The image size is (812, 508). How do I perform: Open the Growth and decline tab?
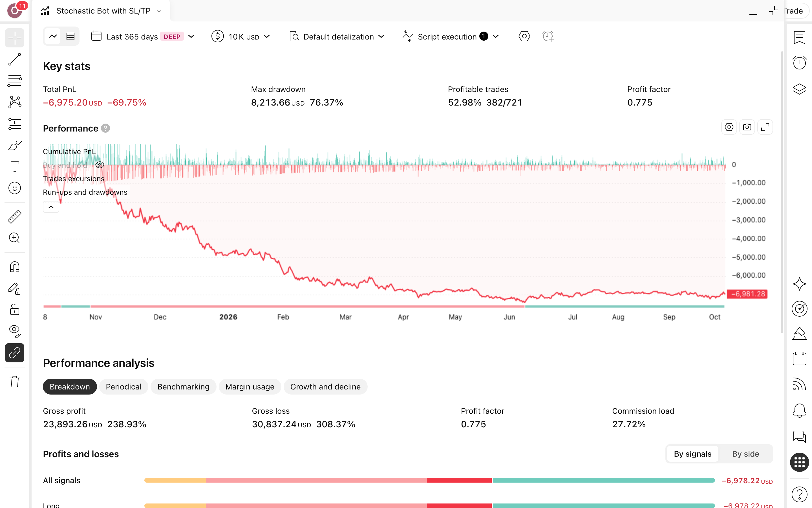[x=325, y=387]
